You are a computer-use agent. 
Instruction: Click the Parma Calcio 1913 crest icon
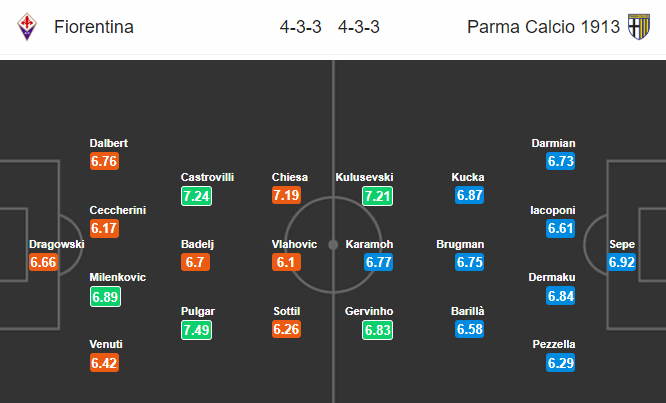(639, 27)
